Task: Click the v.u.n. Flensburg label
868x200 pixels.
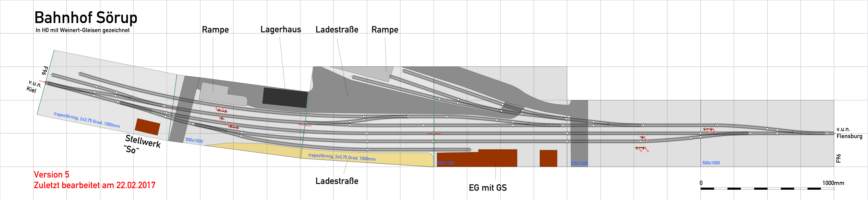Action: [849, 133]
